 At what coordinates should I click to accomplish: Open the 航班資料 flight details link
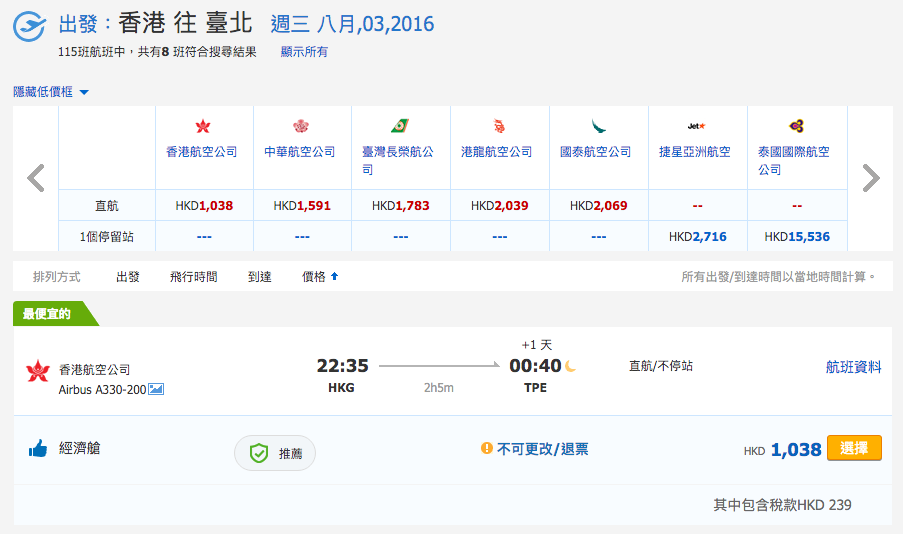point(853,367)
